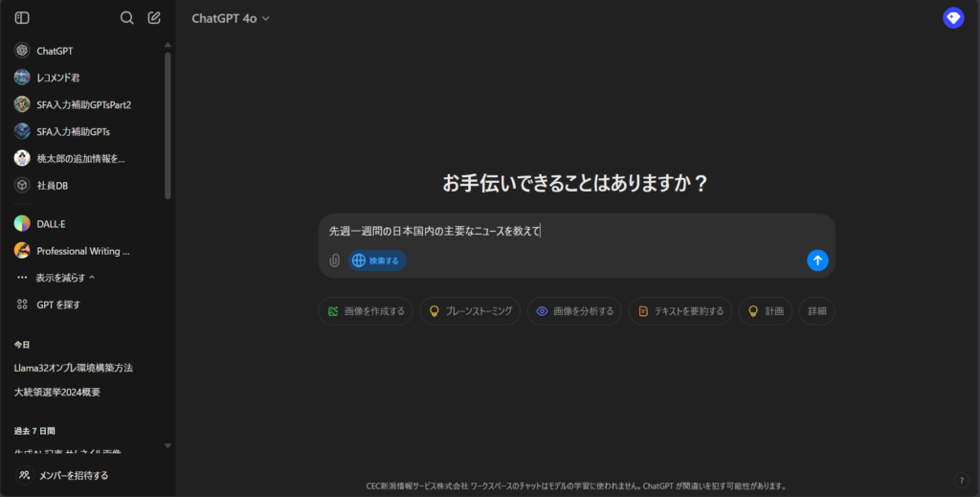This screenshot has width=980, height=497.
Task: Open chat search magnifier icon
Action: [x=127, y=17]
